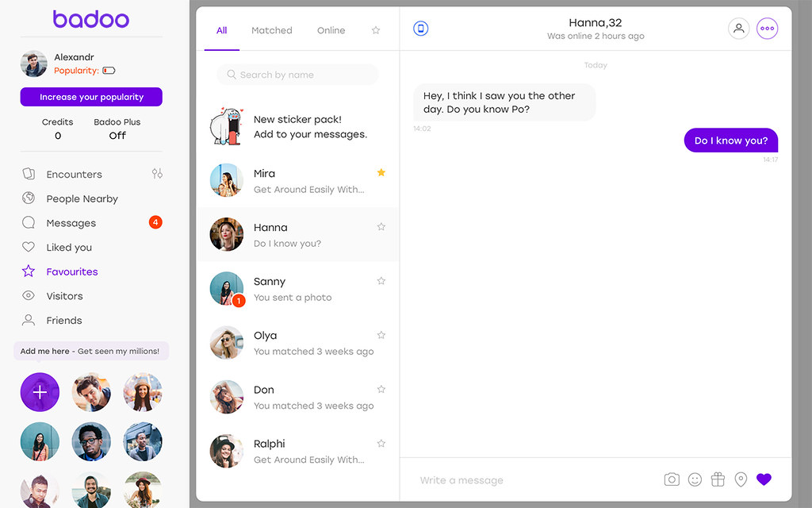Open the People Nearby globe icon
Image resolution: width=812 pixels, height=508 pixels.
click(29, 198)
